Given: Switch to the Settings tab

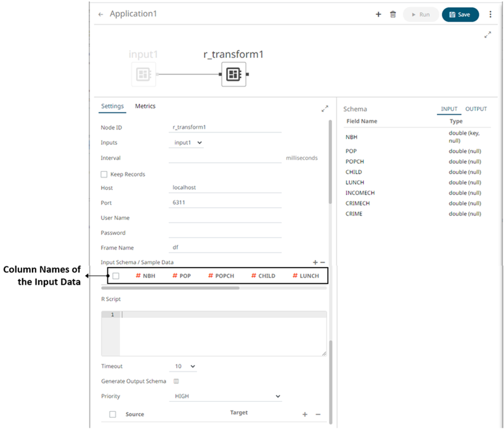Looking at the screenshot, I should 112,106.
